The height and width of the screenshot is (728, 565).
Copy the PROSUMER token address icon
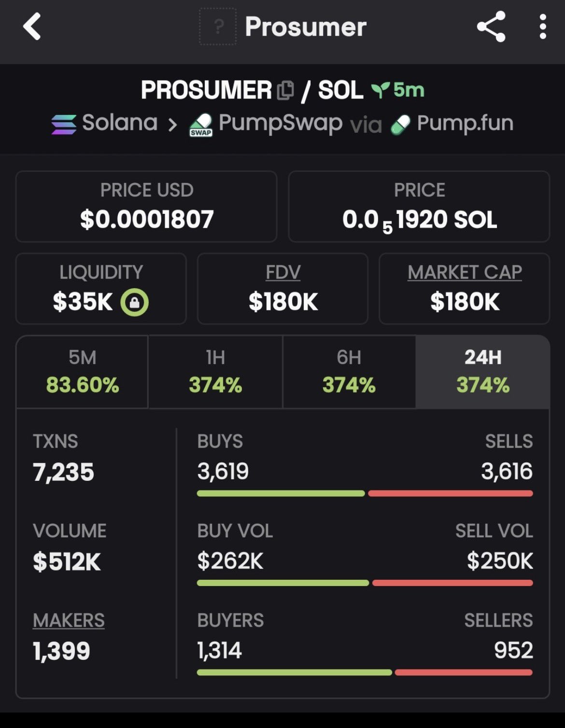285,90
